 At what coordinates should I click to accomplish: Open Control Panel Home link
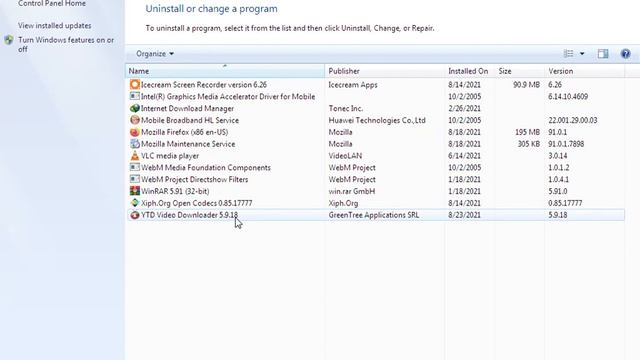click(52, 4)
